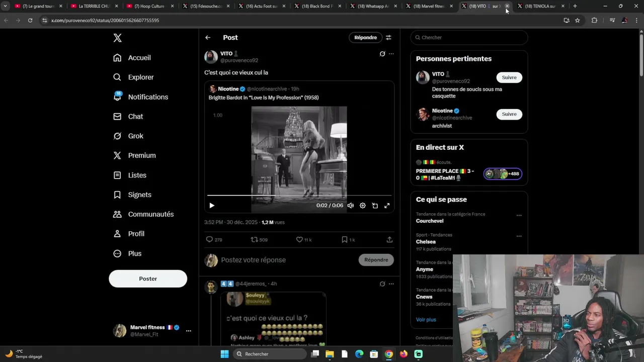The image size is (644, 362).
Task: Click Grok icon on 44jeremos reply
Action: pos(382,284)
